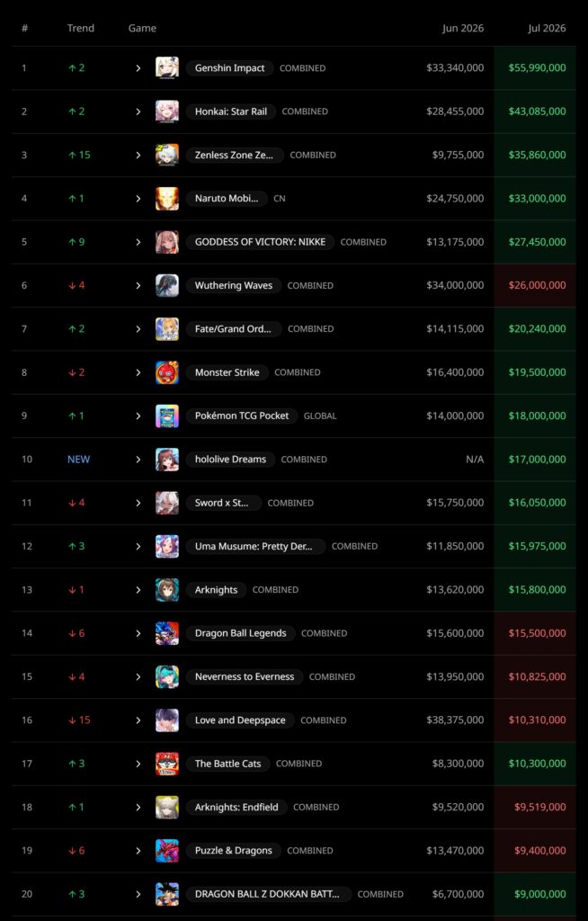Viewport: 588px width, 921px height.
Task: Click the Monster Strike game icon
Action: [x=167, y=372]
